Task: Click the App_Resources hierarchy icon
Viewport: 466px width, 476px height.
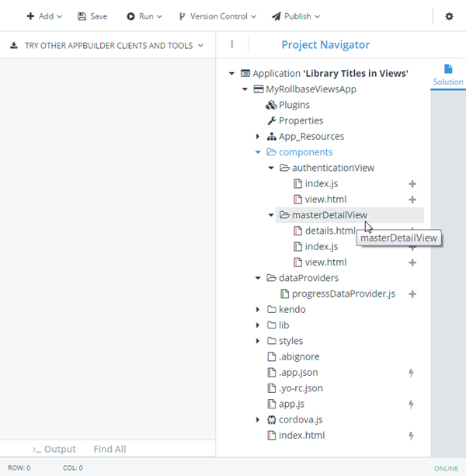Action: click(271, 137)
